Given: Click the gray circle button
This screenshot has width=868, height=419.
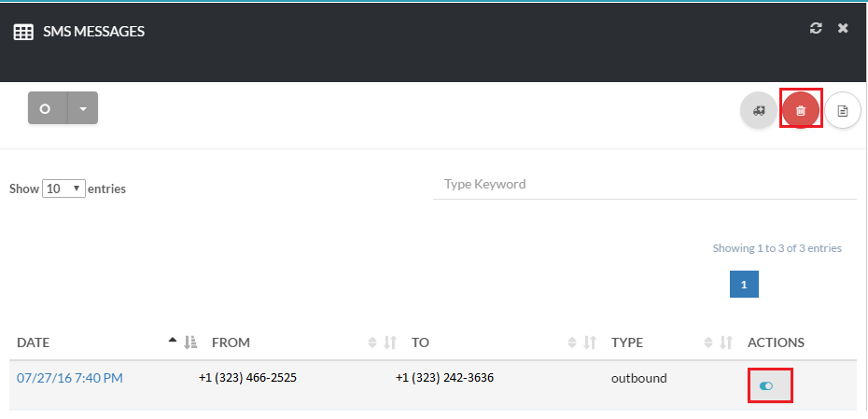Looking at the screenshot, I should [45, 108].
